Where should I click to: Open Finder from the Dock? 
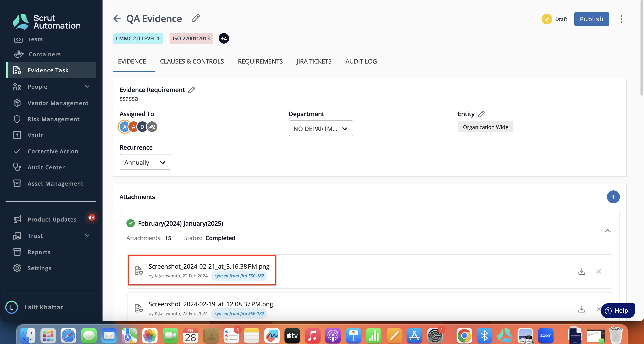[28, 335]
